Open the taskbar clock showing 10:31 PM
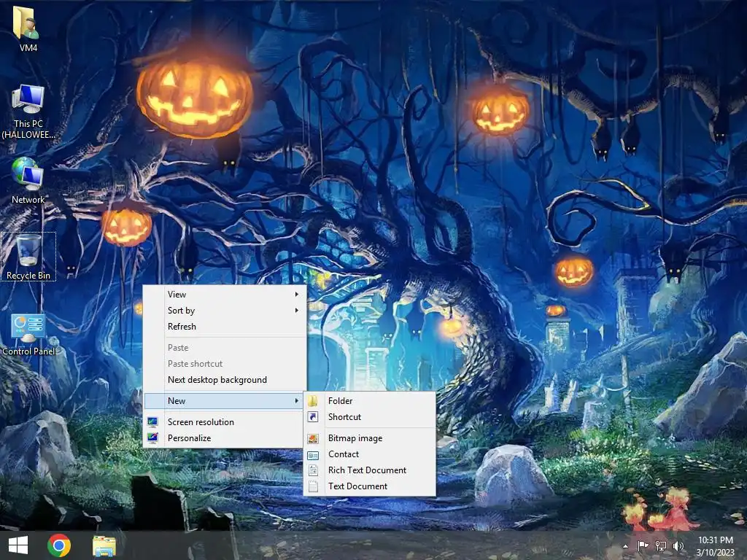This screenshot has height=560, width=747. tap(715, 546)
